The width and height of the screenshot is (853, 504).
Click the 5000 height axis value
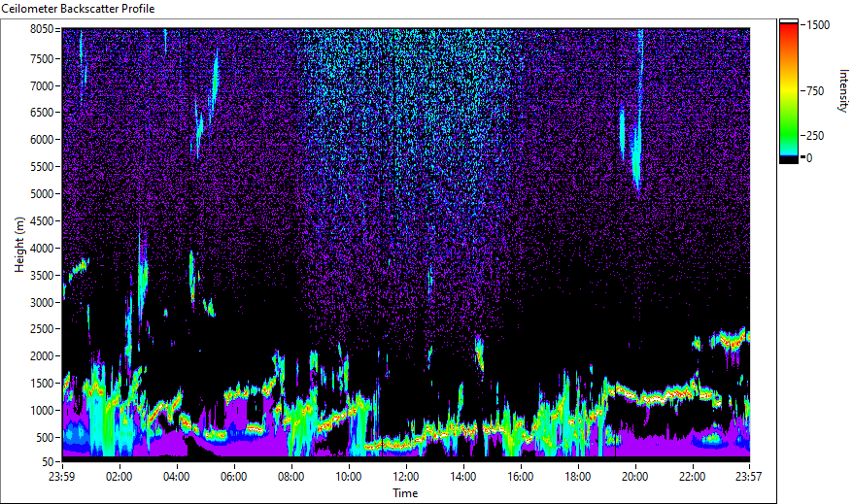[x=42, y=194]
